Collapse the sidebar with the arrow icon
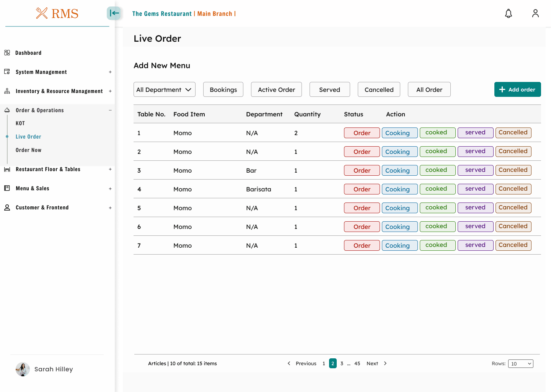The height and width of the screenshot is (392, 551). click(114, 13)
